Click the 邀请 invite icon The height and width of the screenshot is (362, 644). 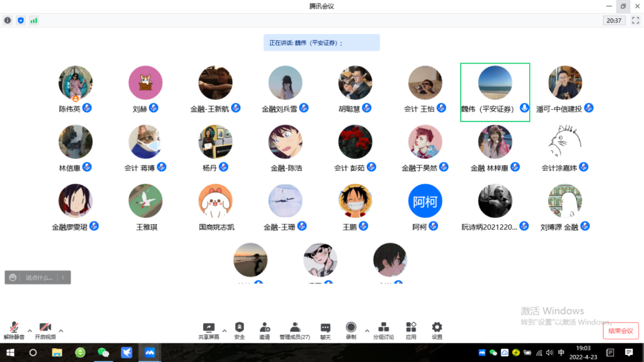[264, 330]
